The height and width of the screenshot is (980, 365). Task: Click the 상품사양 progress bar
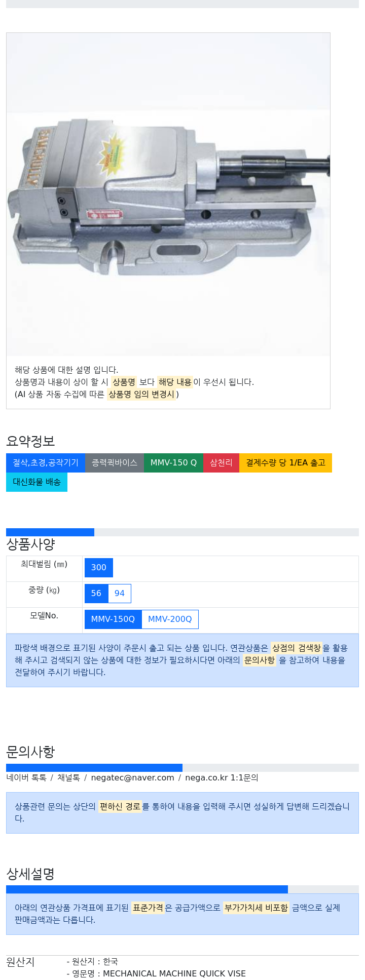182,532
